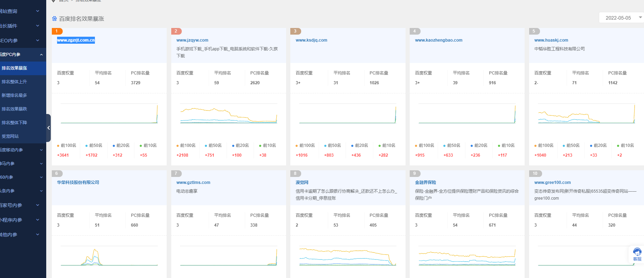This screenshot has width=644, height=278.
Task: Open www.jzqyw.com site link
Action: tap(192, 40)
